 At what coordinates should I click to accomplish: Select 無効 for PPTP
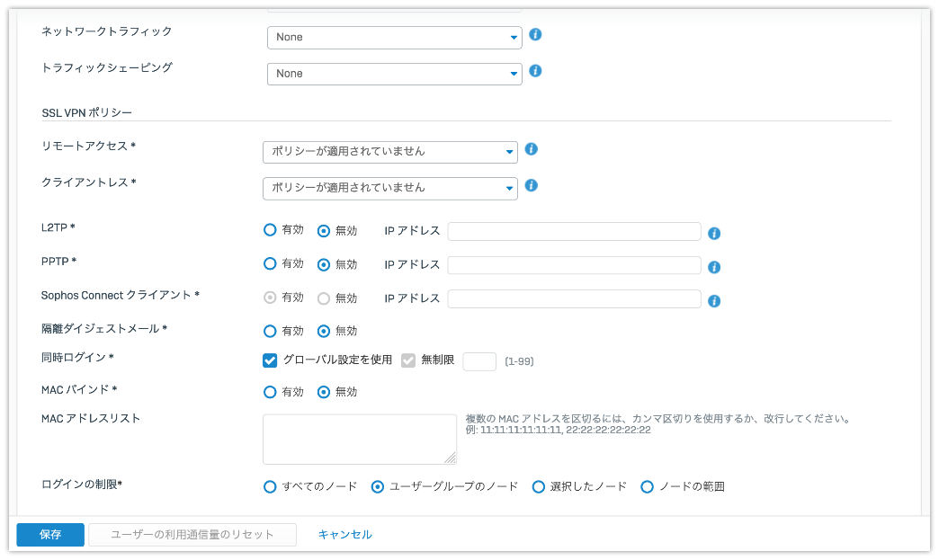[x=324, y=264]
